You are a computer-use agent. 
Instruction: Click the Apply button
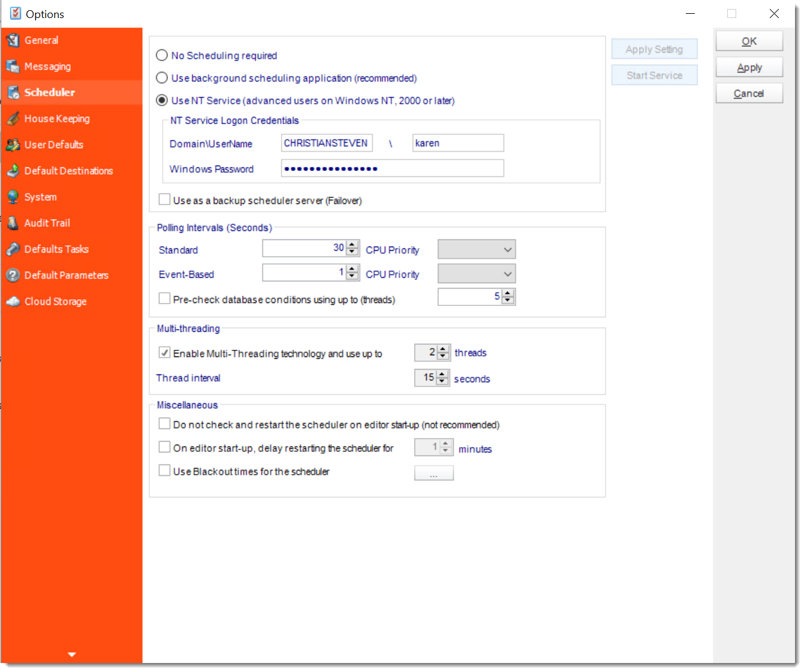click(x=749, y=67)
